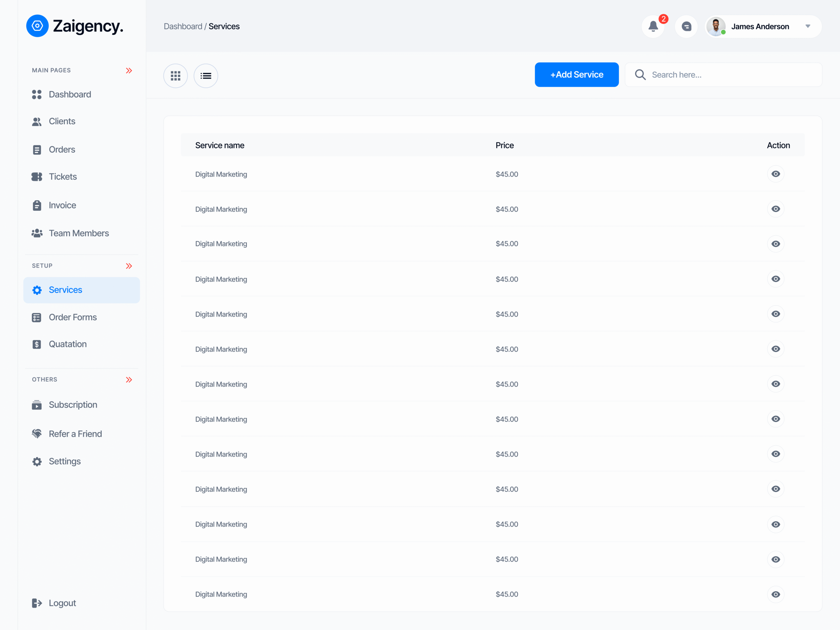Image resolution: width=840 pixels, height=630 pixels.
Task: Open the chat messages icon
Action: 686,27
